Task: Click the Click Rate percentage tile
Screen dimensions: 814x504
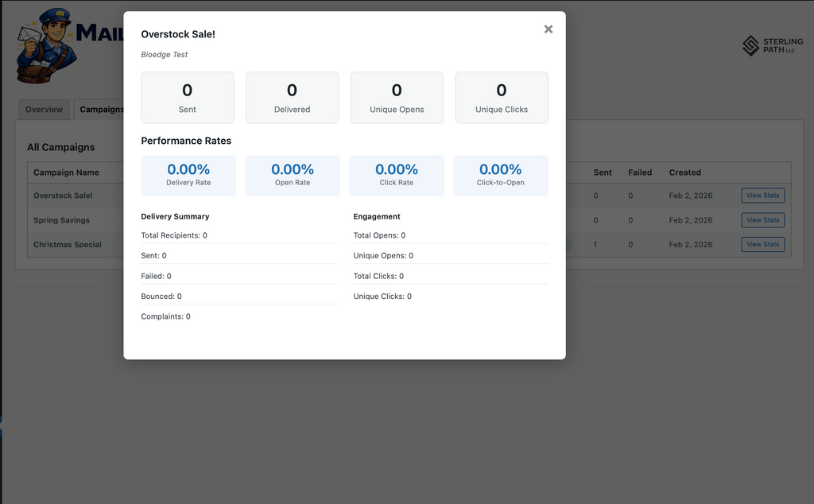Action: [x=397, y=175]
